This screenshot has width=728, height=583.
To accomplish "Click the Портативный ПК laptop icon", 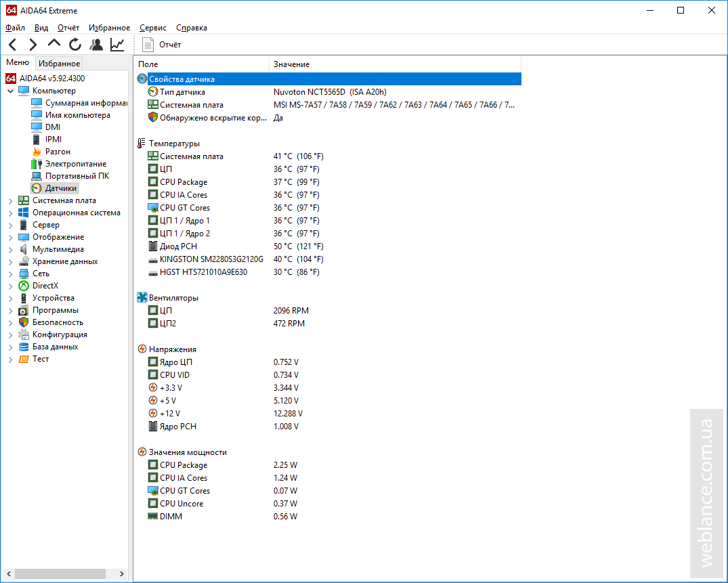I will 36,176.
